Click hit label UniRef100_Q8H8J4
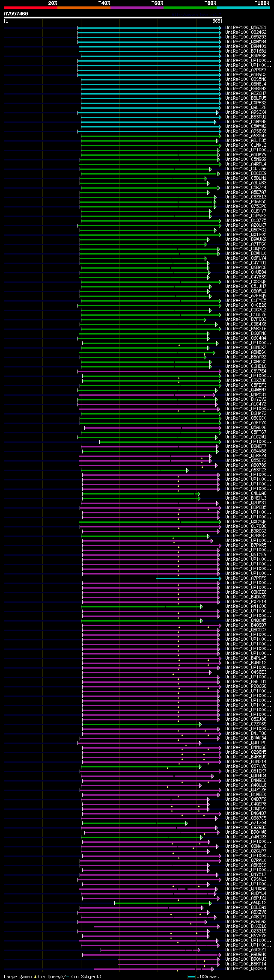Image resolution: width=274 pixels, height=980 pixels. tap(246, 84)
